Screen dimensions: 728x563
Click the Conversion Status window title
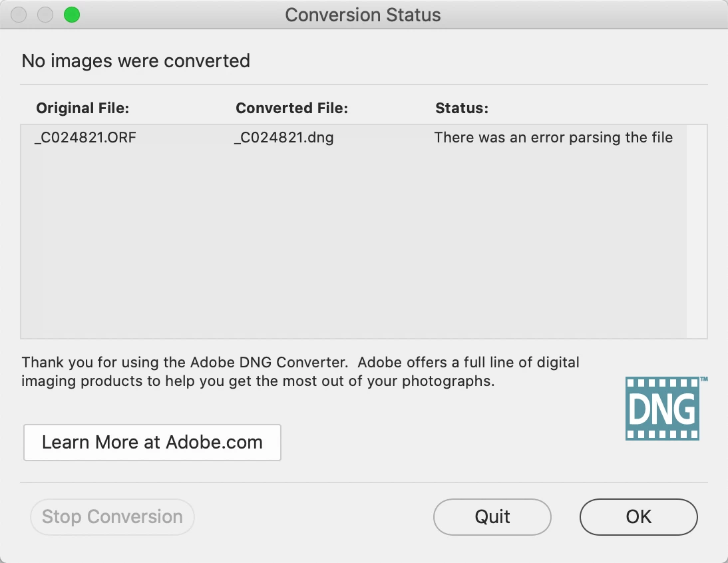click(363, 15)
